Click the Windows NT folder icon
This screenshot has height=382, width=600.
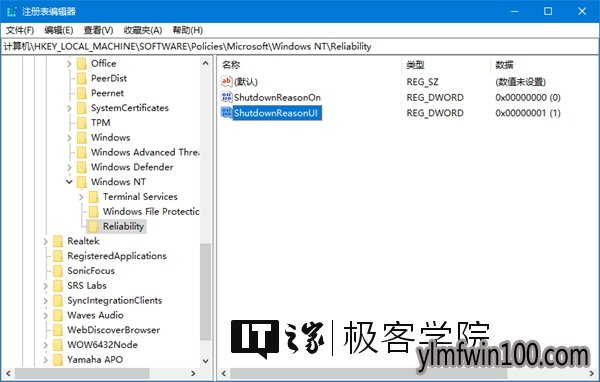[x=82, y=182]
